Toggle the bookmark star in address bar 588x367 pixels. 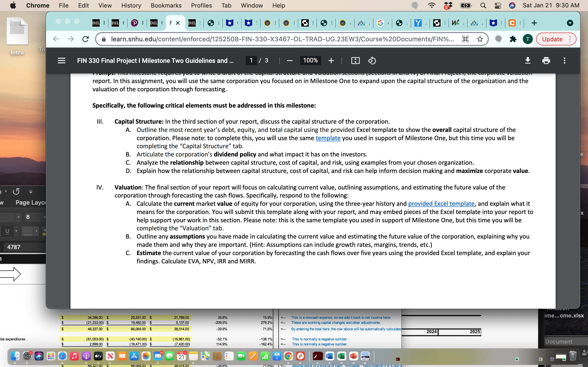[480, 39]
